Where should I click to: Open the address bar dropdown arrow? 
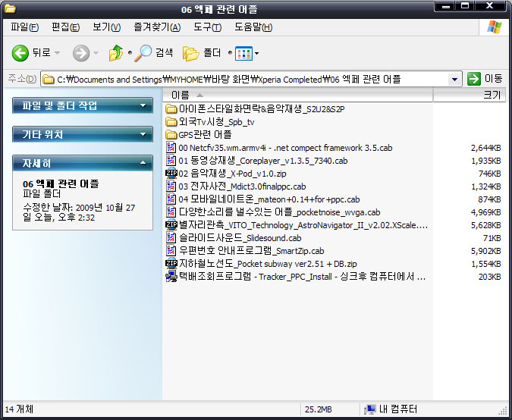(454, 79)
